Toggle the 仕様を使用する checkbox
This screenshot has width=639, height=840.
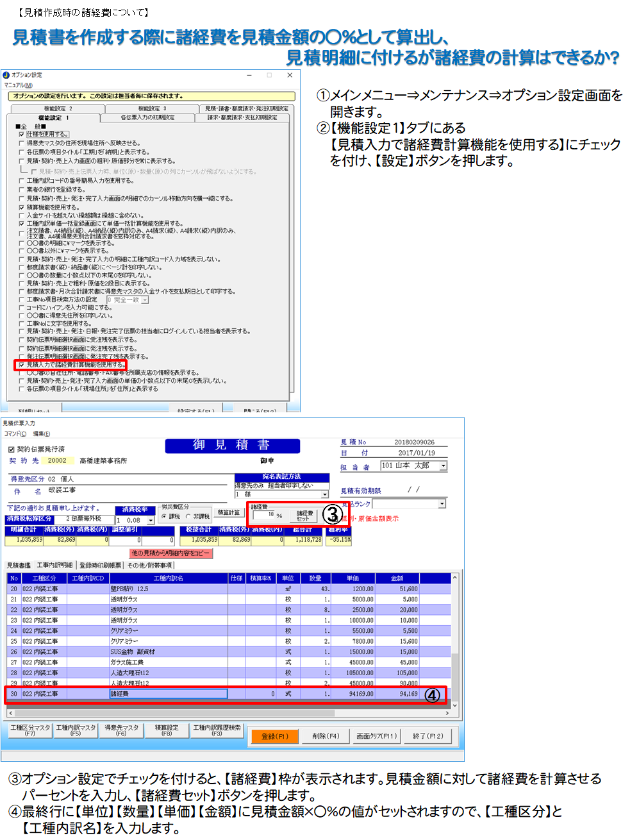tap(21, 135)
